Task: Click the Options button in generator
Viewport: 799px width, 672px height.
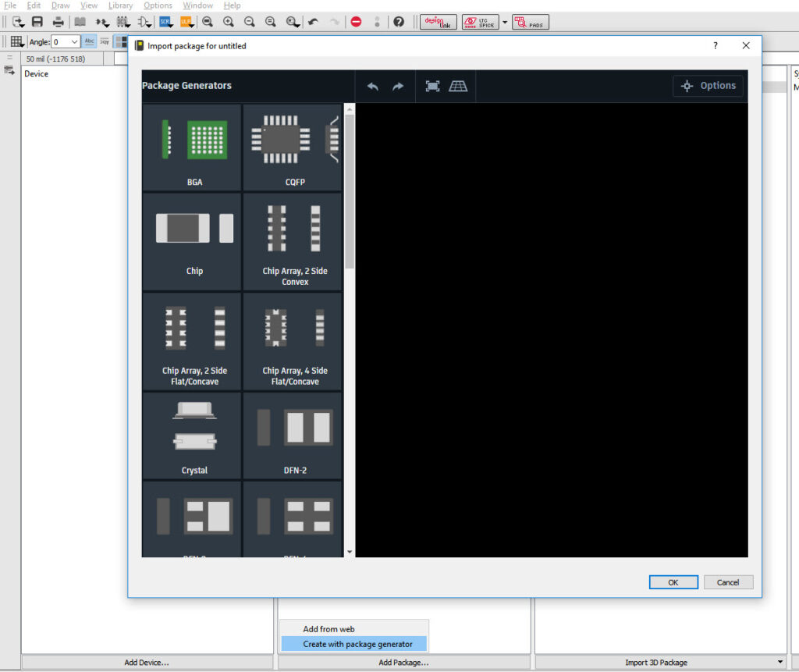Action: 708,86
